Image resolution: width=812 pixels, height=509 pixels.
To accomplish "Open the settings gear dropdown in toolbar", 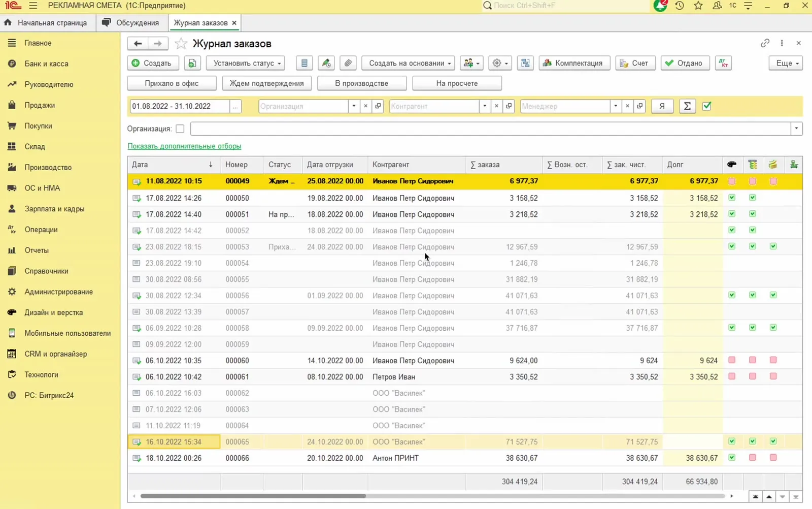I will tap(500, 63).
